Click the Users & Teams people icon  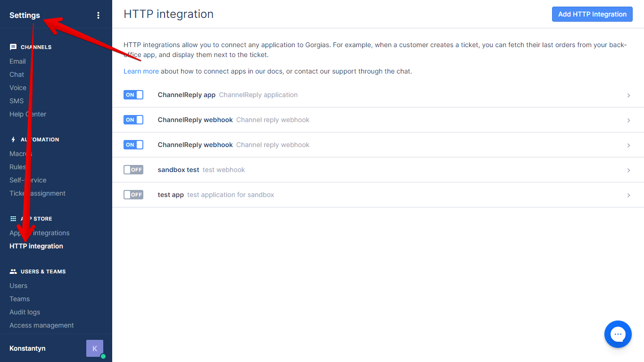pos(12,271)
